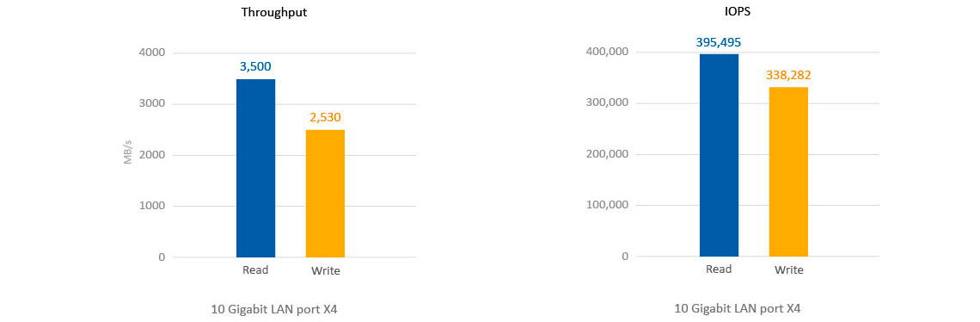This screenshot has height=322, width=980.
Task: Click the Write label under IOPS chart
Action: pyautogui.click(x=789, y=270)
